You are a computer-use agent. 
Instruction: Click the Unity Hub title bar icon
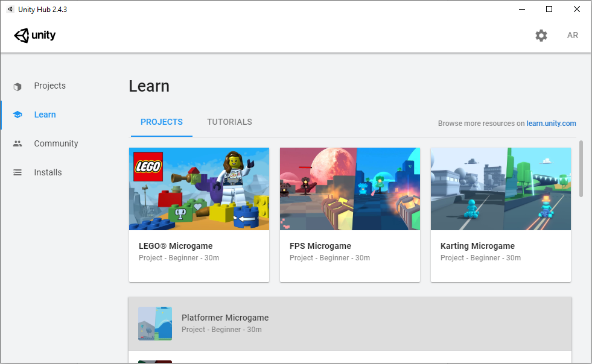tap(10, 9)
